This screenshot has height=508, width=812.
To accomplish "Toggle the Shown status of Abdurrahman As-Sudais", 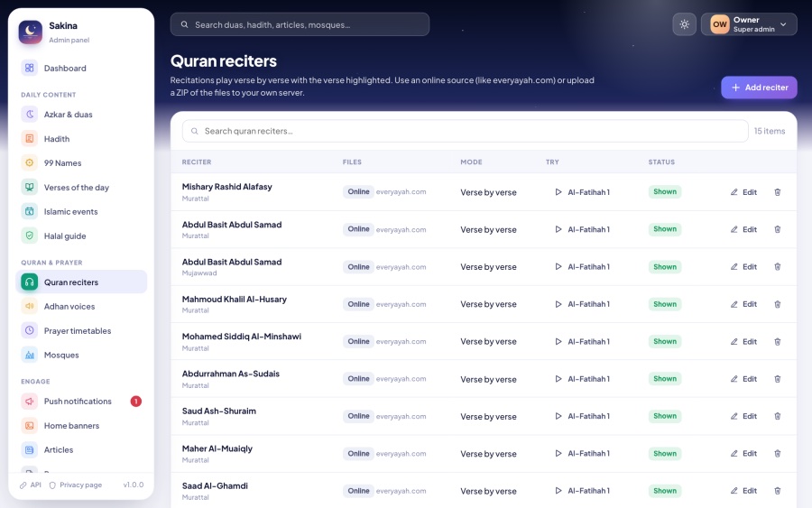I will (x=664, y=379).
